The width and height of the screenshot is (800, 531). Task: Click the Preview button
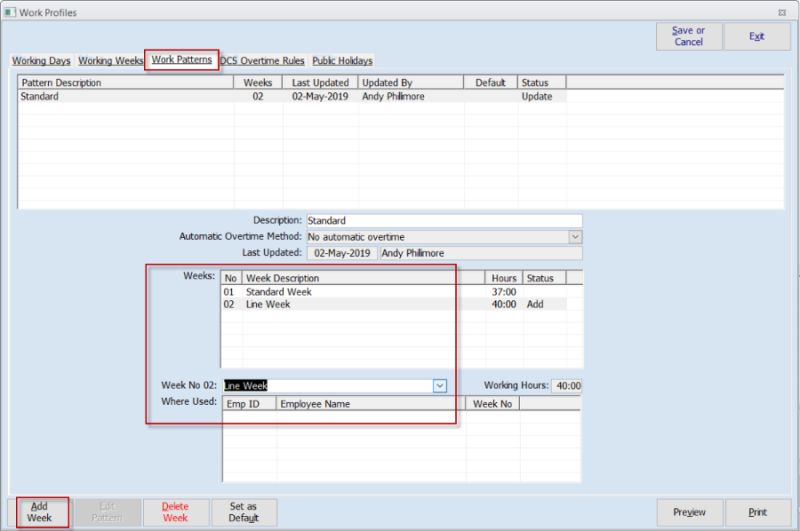coord(689,512)
